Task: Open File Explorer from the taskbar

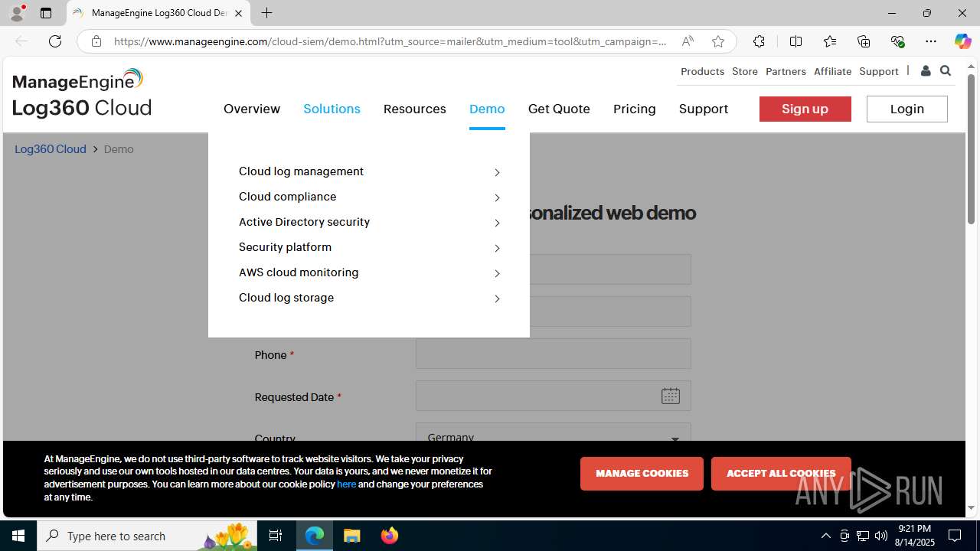Action: point(352,536)
